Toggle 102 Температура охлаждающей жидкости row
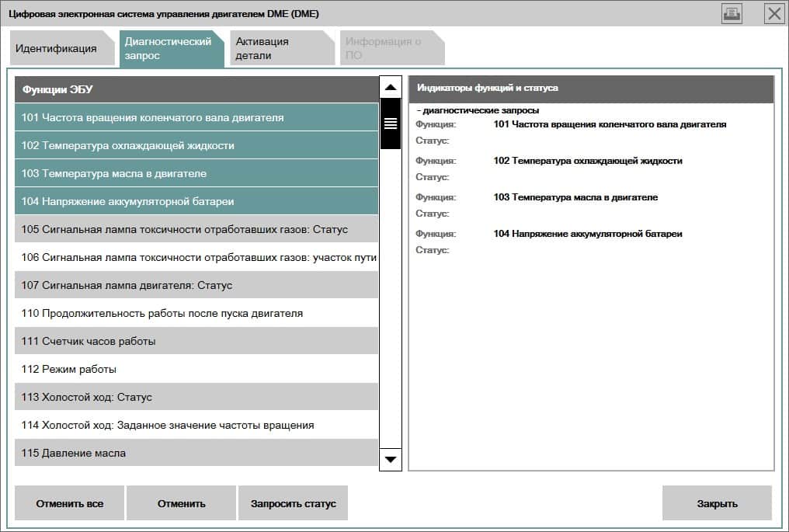 [196, 145]
